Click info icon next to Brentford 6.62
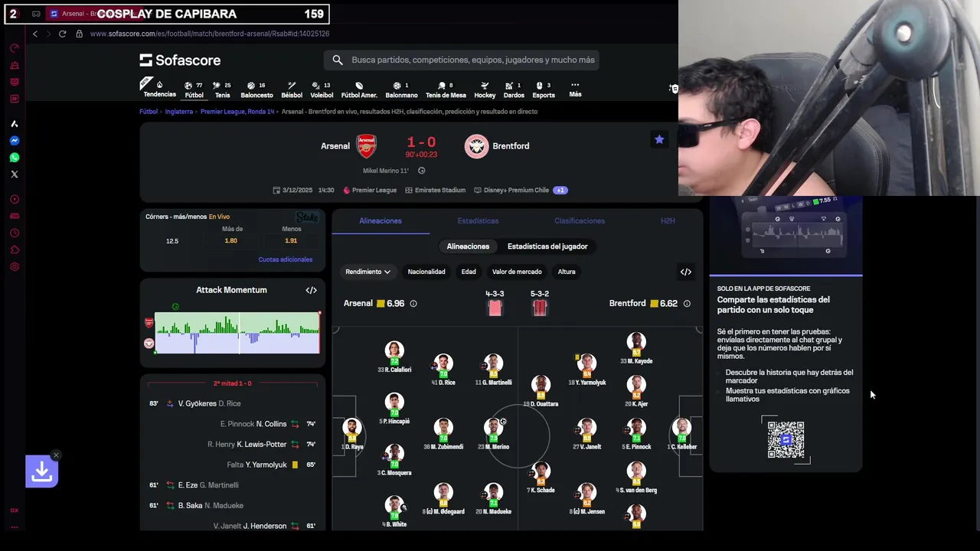The image size is (980, 551). point(687,304)
